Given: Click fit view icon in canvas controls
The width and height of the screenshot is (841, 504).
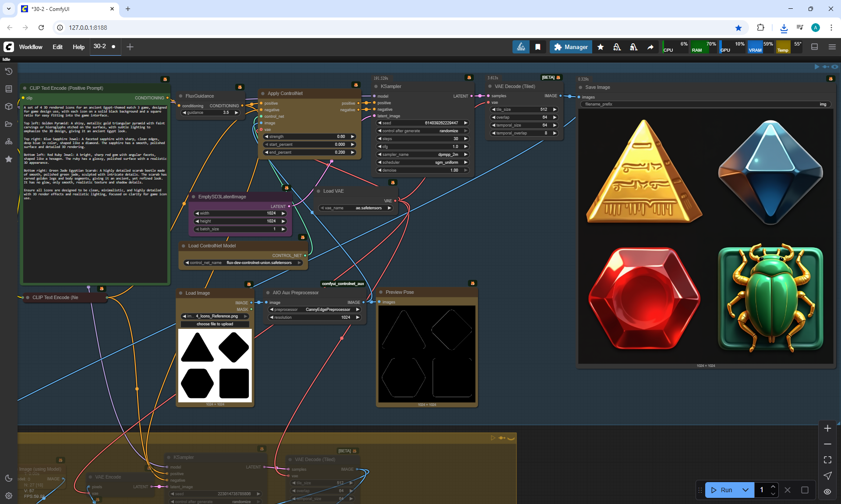Looking at the screenshot, I should [x=827, y=460].
